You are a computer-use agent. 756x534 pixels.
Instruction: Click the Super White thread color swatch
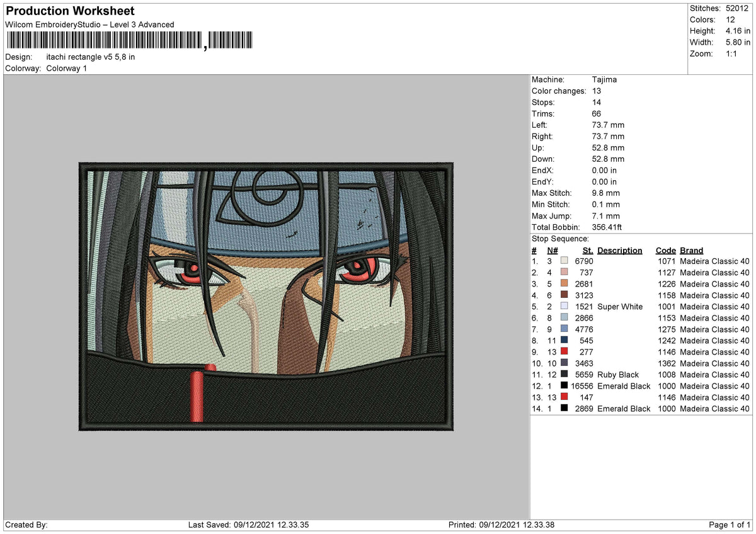[x=564, y=307]
